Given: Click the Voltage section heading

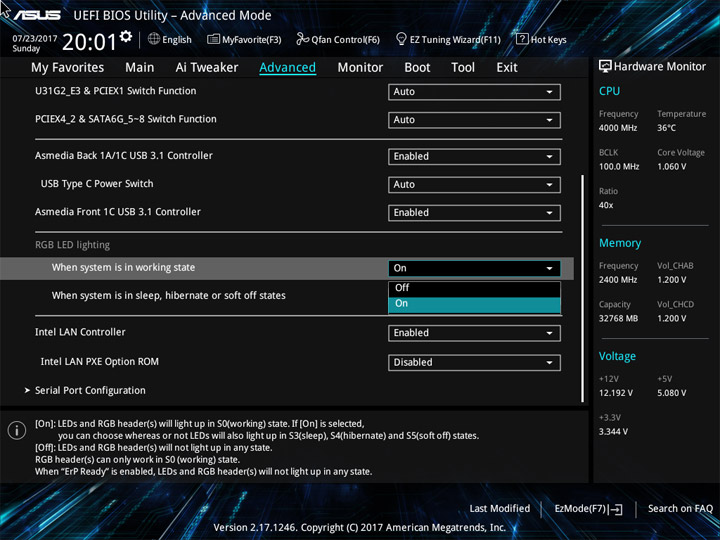Looking at the screenshot, I should (x=617, y=356).
